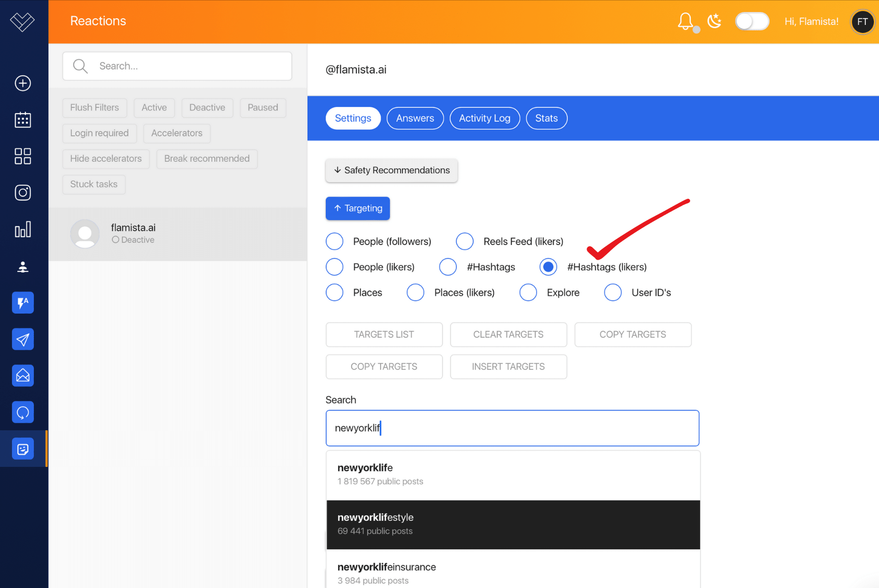Open the calendar scheduler icon

(23, 120)
